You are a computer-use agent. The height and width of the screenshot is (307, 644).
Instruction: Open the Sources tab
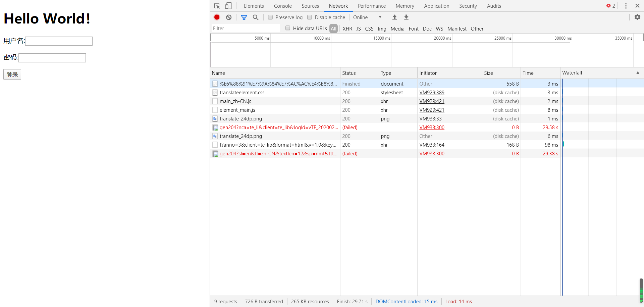[x=310, y=6]
